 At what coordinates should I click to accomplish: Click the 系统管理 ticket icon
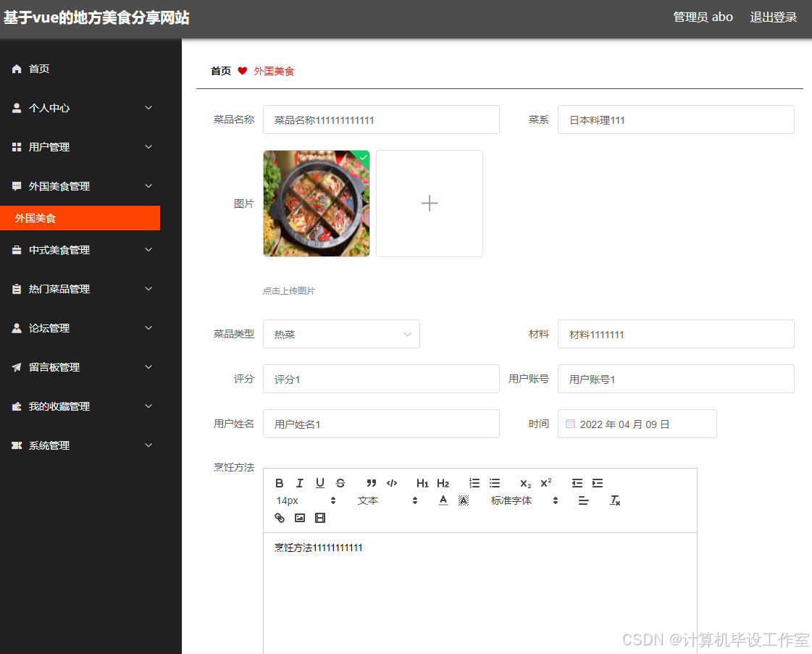[17, 445]
